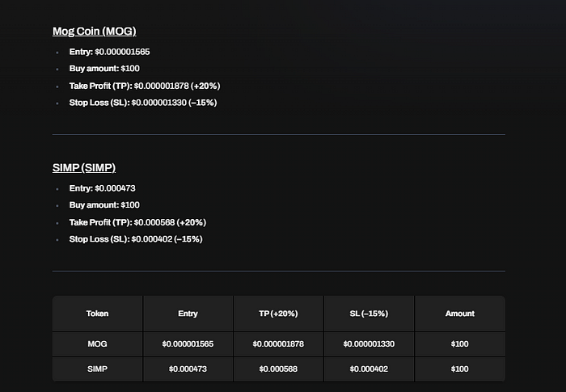Click table cell $0.000001330 in MOG row

tap(369, 344)
